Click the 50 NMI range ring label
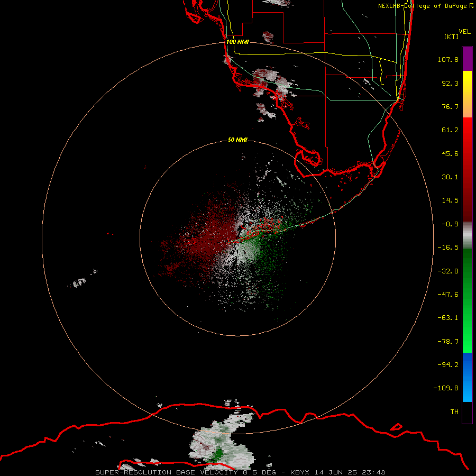476x476 pixels. pyautogui.click(x=237, y=140)
